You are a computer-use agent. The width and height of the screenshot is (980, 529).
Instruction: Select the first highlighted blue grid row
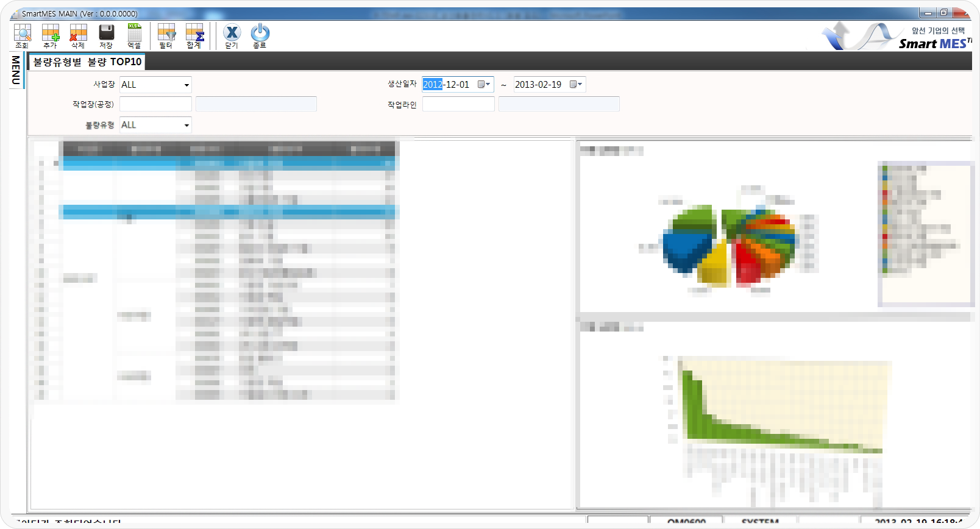click(x=229, y=163)
